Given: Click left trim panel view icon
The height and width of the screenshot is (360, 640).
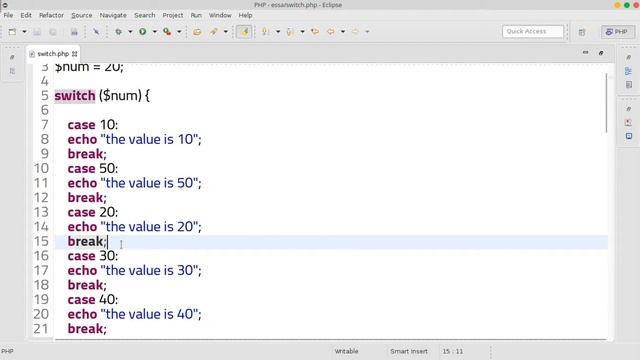Looking at the screenshot, I should (x=12, y=71).
